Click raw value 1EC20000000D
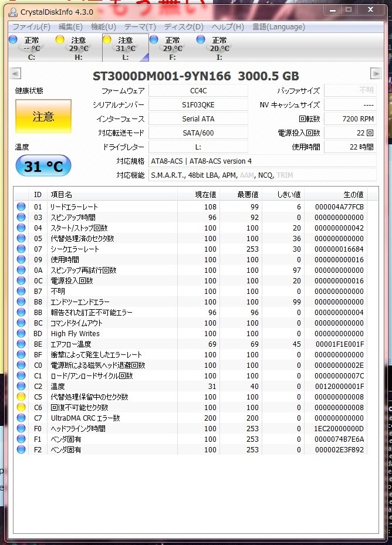The height and width of the screenshot is (545, 392). tap(339, 429)
